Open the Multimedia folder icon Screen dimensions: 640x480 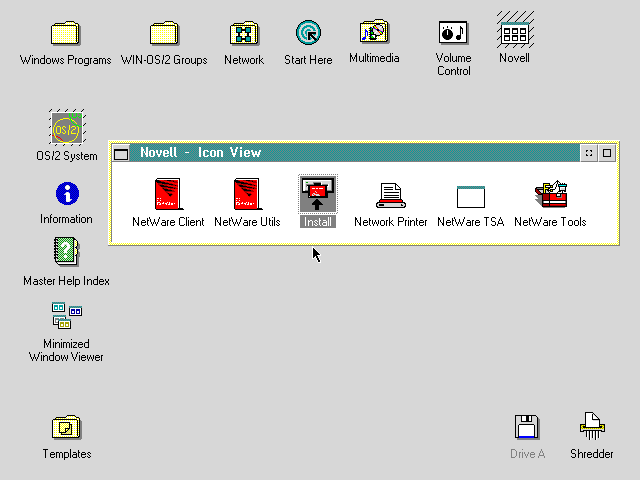coord(374,31)
